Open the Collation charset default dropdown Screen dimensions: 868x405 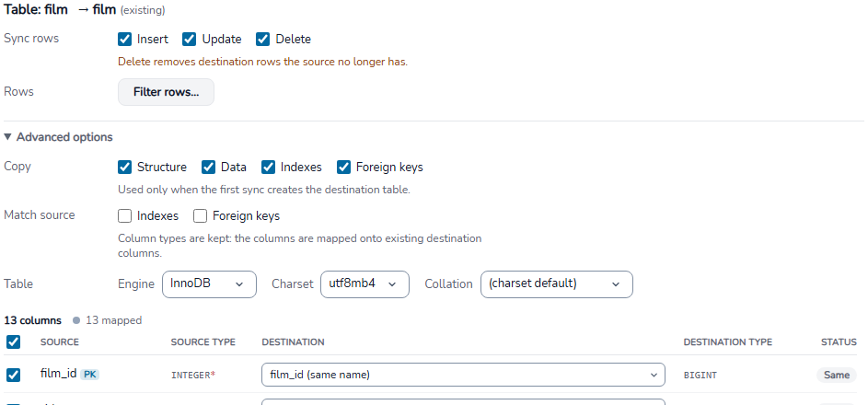[556, 284]
